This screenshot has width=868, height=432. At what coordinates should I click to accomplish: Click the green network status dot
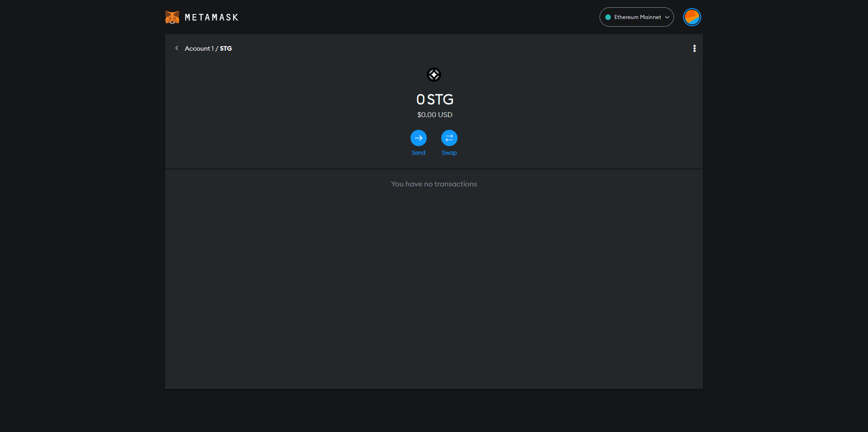[x=608, y=17]
